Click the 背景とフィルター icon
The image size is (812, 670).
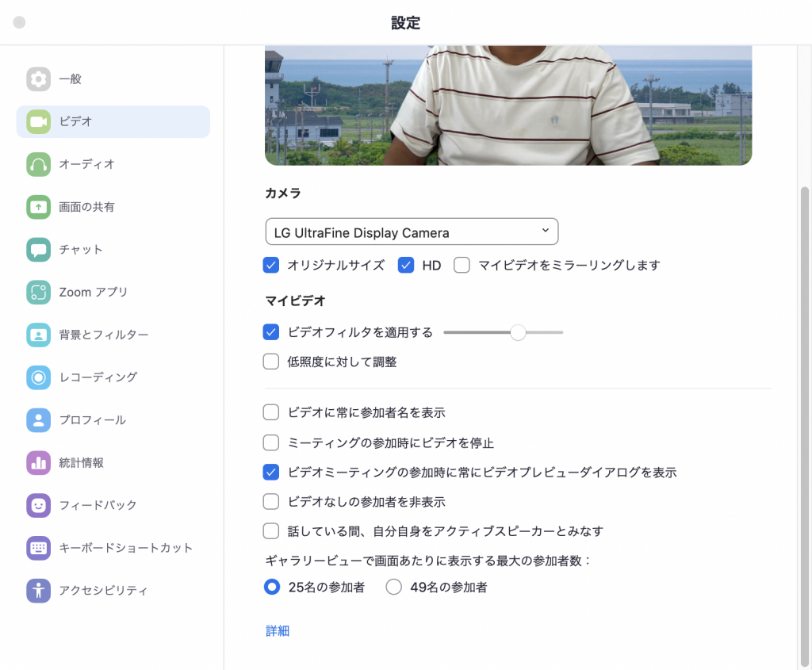click(x=38, y=335)
